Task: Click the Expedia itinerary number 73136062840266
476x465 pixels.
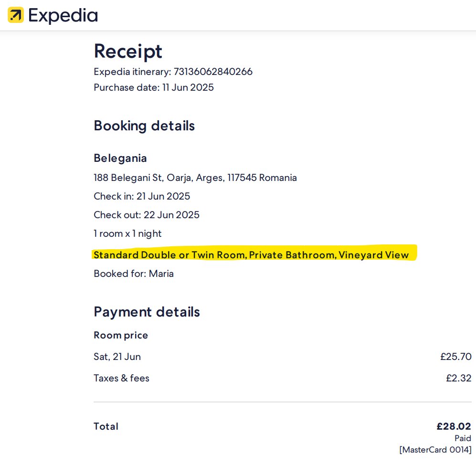Action: (213, 72)
